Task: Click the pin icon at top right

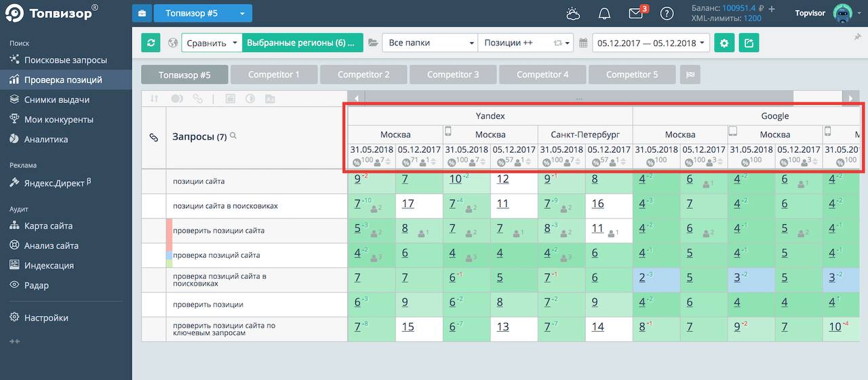Action: coord(857,37)
